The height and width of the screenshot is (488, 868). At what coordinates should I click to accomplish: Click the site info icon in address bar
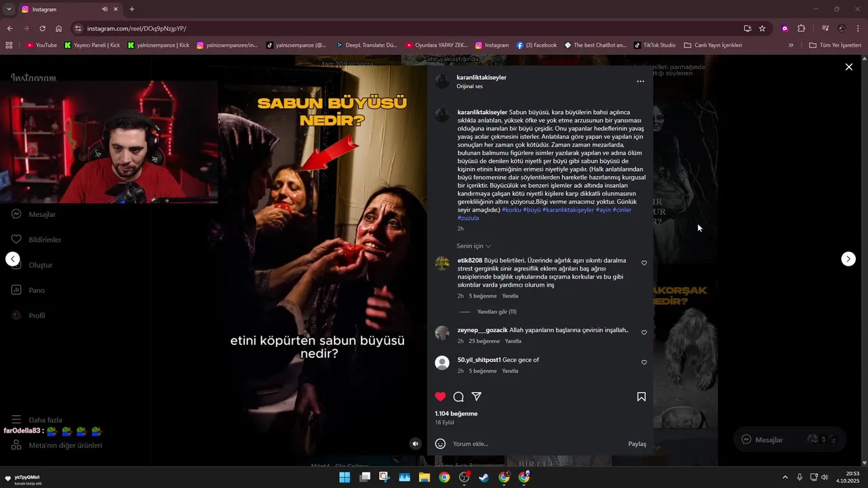pos(79,28)
